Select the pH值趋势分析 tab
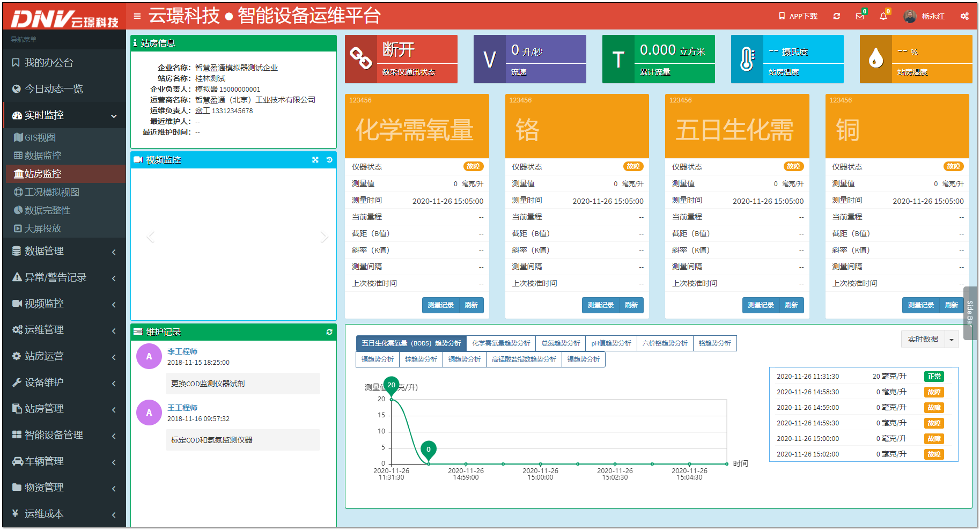This screenshot has width=980, height=530. pyautogui.click(x=611, y=343)
